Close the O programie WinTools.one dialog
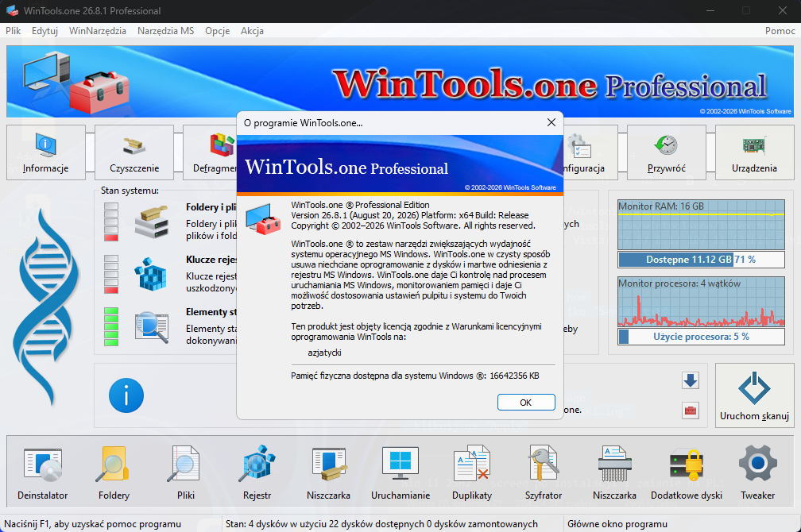 tap(551, 122)
